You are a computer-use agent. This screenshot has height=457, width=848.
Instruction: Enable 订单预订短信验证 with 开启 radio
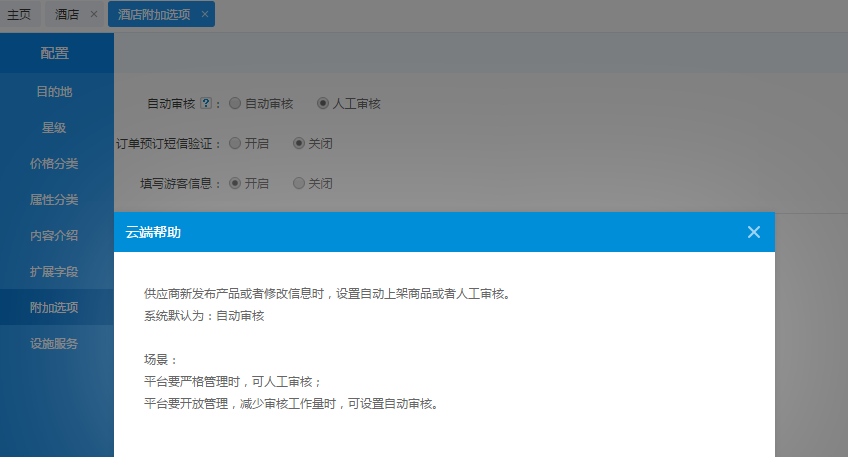click(x=235, y=143)
